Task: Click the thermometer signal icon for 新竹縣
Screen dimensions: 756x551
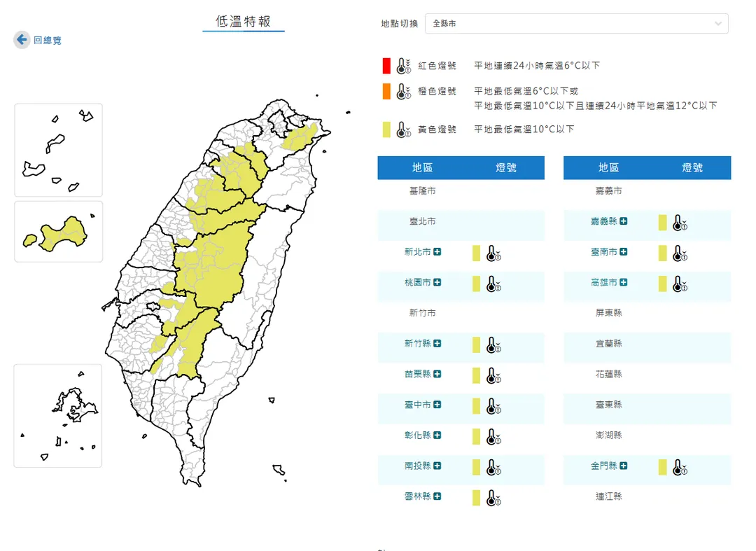Action: tap(493, 345)
